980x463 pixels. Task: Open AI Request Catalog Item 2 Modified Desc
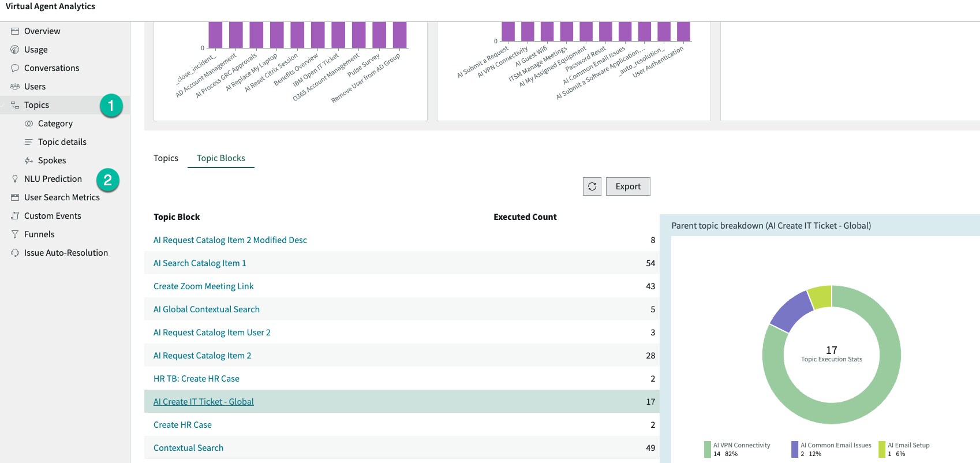[230, 240]
